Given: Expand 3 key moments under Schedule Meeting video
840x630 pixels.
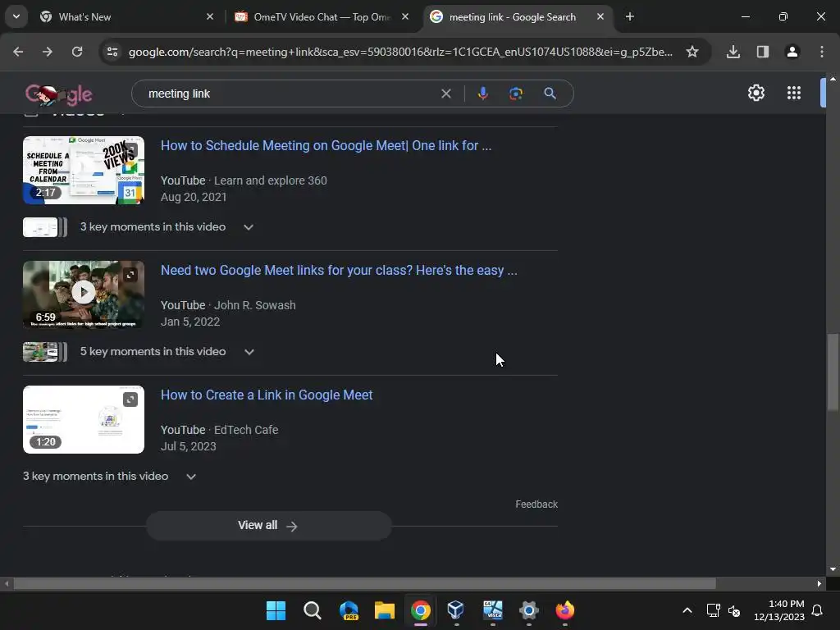Looking at the screenshot, I should pos(249,227).
